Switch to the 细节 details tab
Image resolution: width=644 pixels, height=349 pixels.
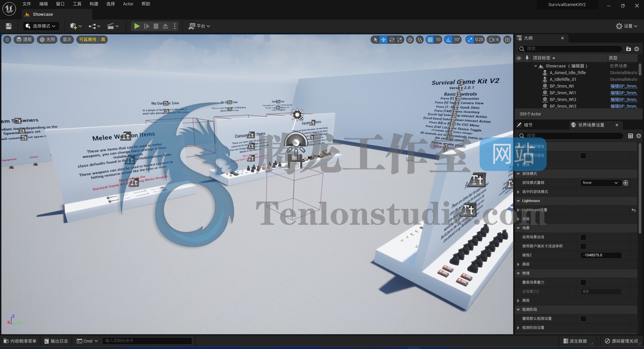pyautogui.click(x=528, y=125)
